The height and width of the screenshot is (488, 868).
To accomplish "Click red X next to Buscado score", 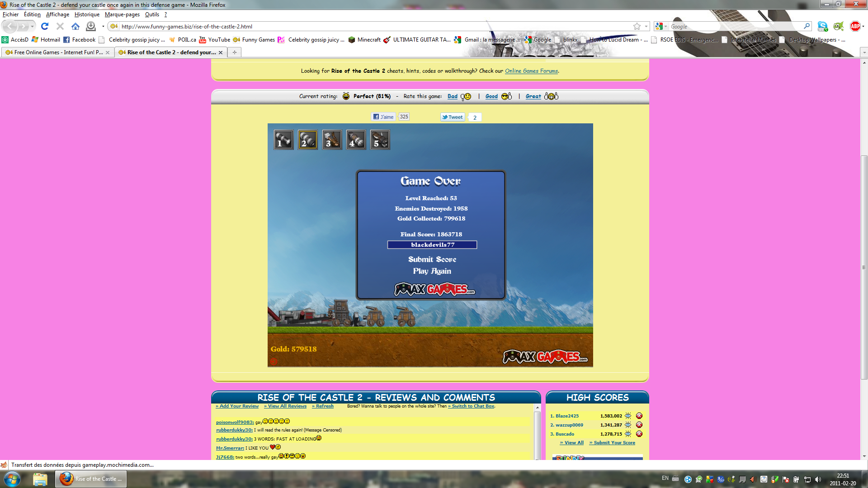I will tap(639, 434).
